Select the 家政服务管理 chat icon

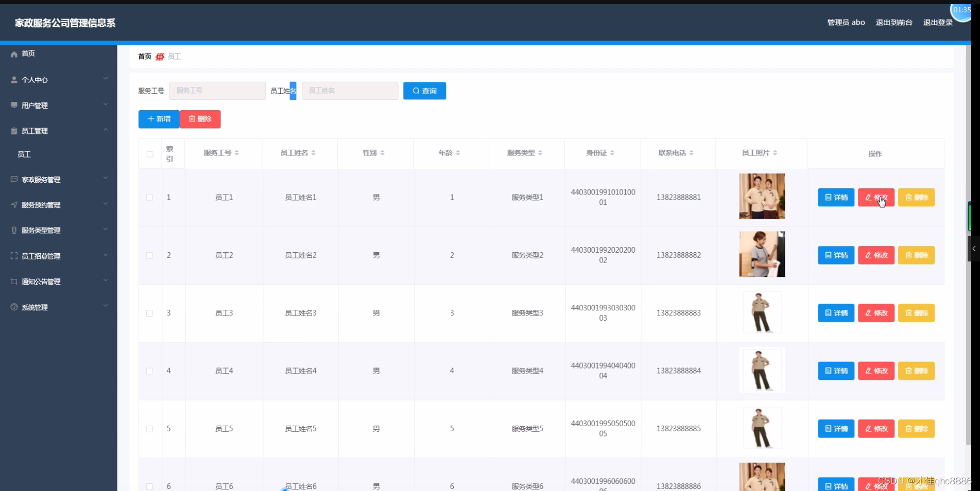pos(13,179)
